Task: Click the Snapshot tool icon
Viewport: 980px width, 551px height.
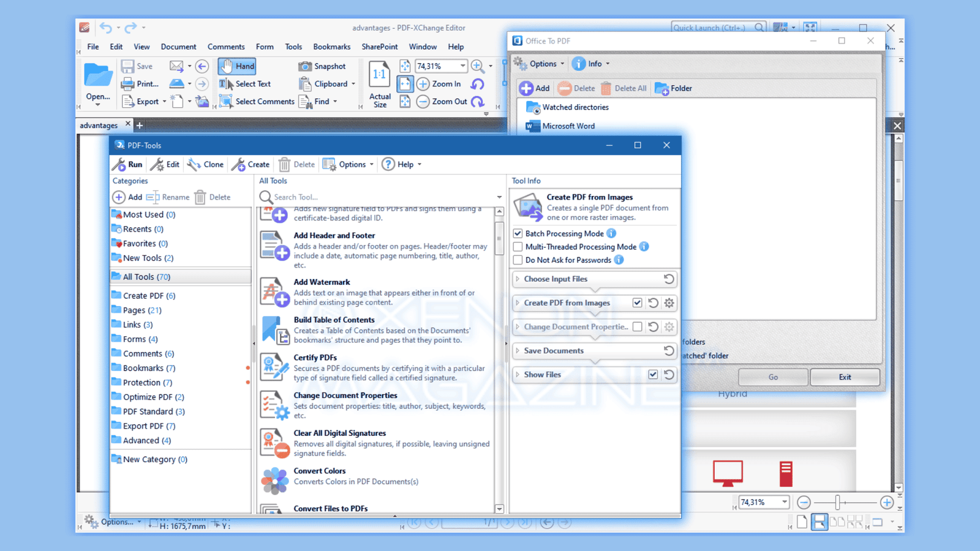Action: click(305, 66)
